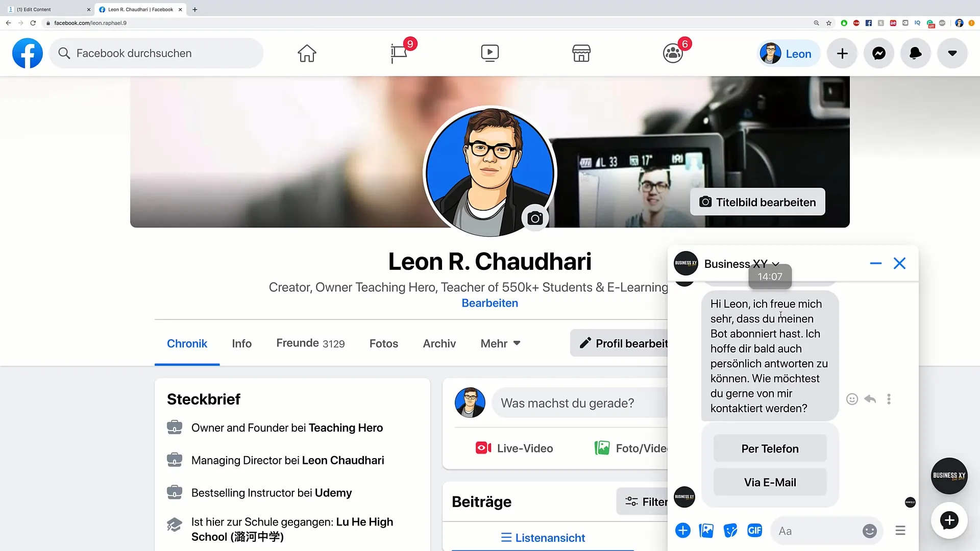The width and height of the screenshot is (980, 551).
Task: Toggle emoji reaction in chat input
Action: tap(870, 531)
